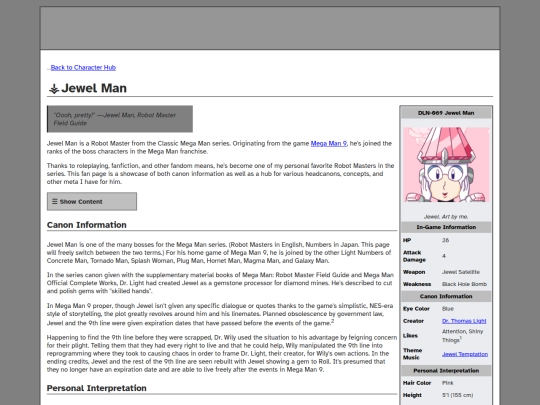Click the HP value 28

(446, 240)
